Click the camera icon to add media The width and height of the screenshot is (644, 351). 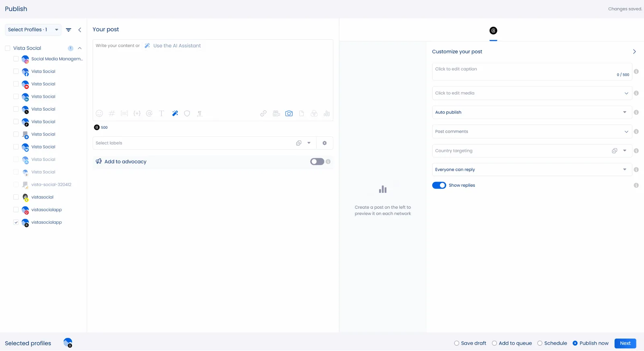289,114
